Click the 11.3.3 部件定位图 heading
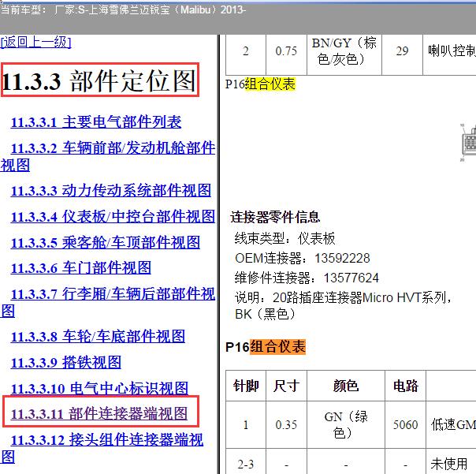476x474 pixels. [99, 80]
